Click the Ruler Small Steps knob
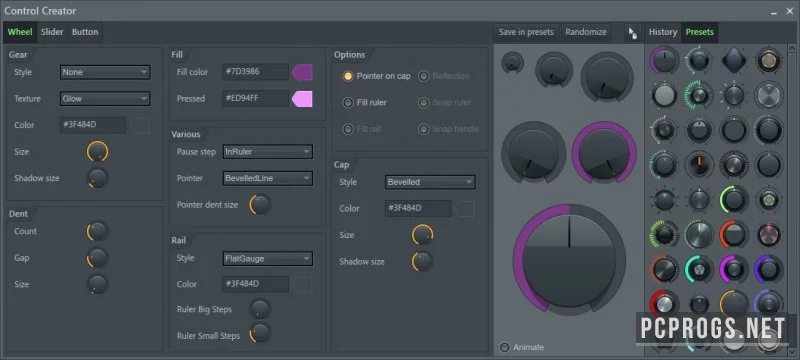Viewport: 800px width, 360px height. click(260, 333)
